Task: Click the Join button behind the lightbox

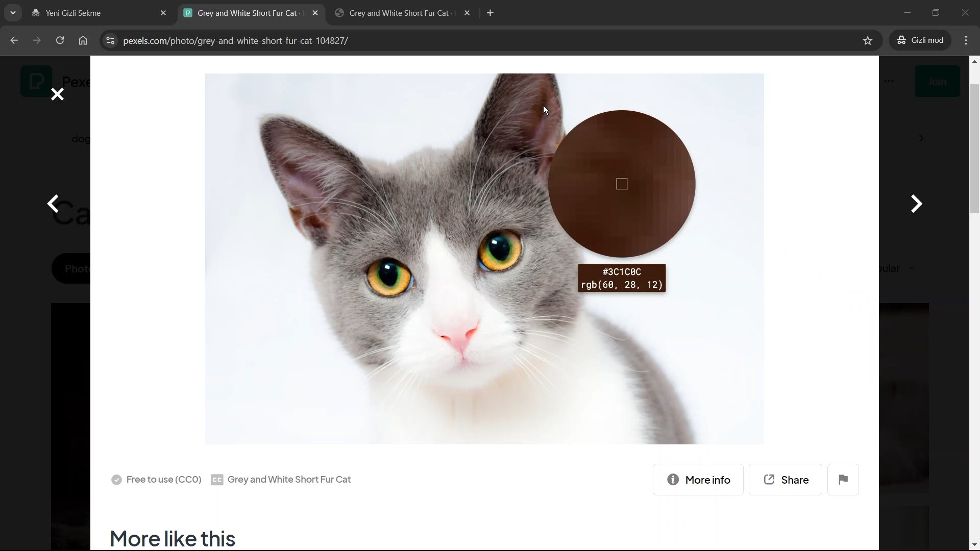Action: pos(937,81)
